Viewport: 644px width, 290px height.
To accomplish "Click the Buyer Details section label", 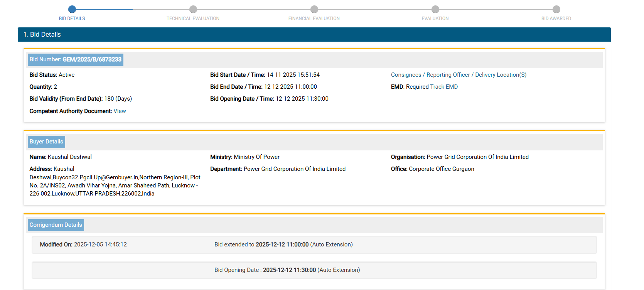I will pyautogui.click(x=46, y=142).
